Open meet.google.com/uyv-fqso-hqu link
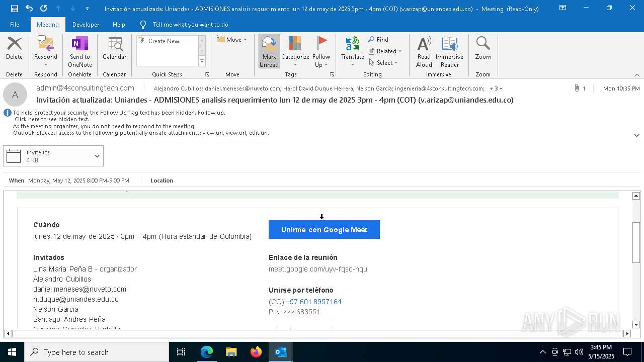Viewport: 644px width, 362px height. tap(318, 269)
